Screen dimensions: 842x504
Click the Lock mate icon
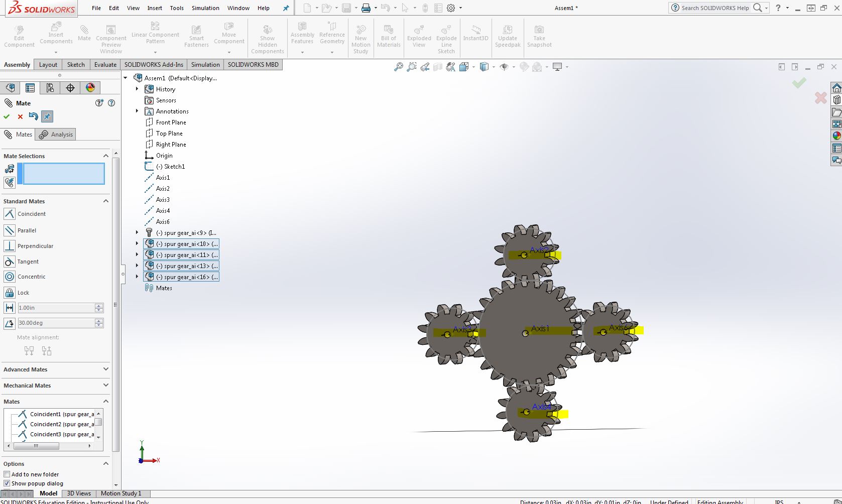tap(9, 293)
